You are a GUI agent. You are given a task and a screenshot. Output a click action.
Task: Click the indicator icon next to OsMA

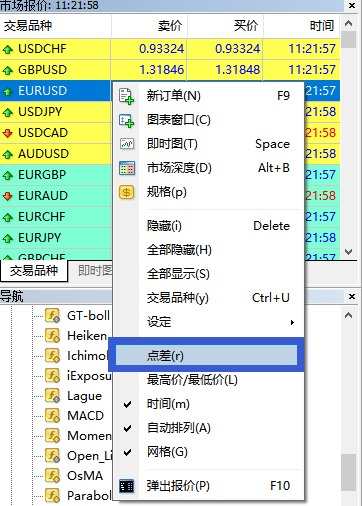coord(53,476)
